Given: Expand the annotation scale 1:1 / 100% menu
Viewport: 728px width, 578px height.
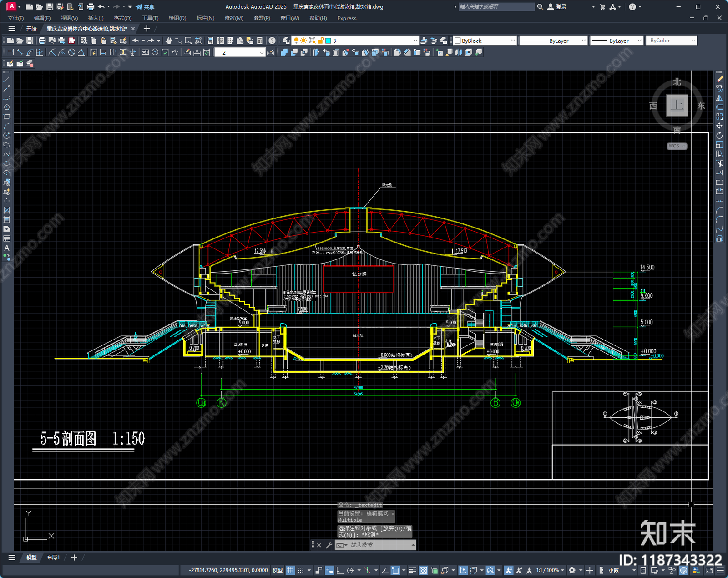Looking at the screenshot, I should coord(550,570).
